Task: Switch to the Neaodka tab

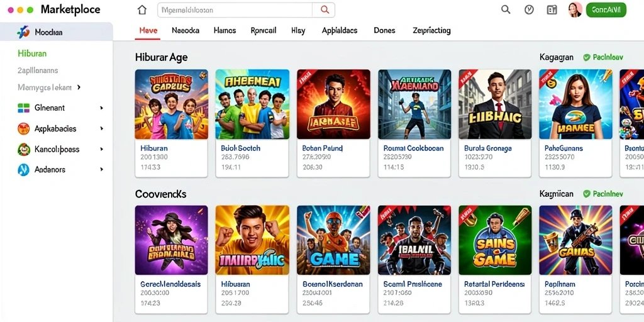Action: (x=186, y=30)
